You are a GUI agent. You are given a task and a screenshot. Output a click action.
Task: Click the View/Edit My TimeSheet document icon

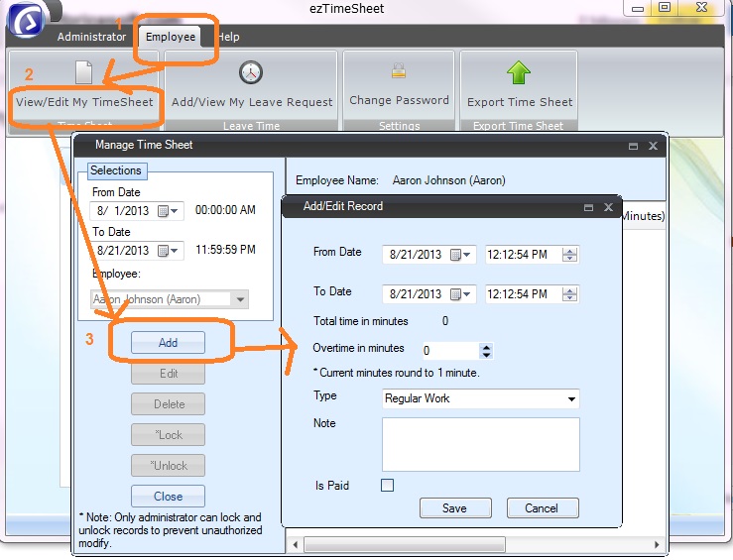(84, 73)
